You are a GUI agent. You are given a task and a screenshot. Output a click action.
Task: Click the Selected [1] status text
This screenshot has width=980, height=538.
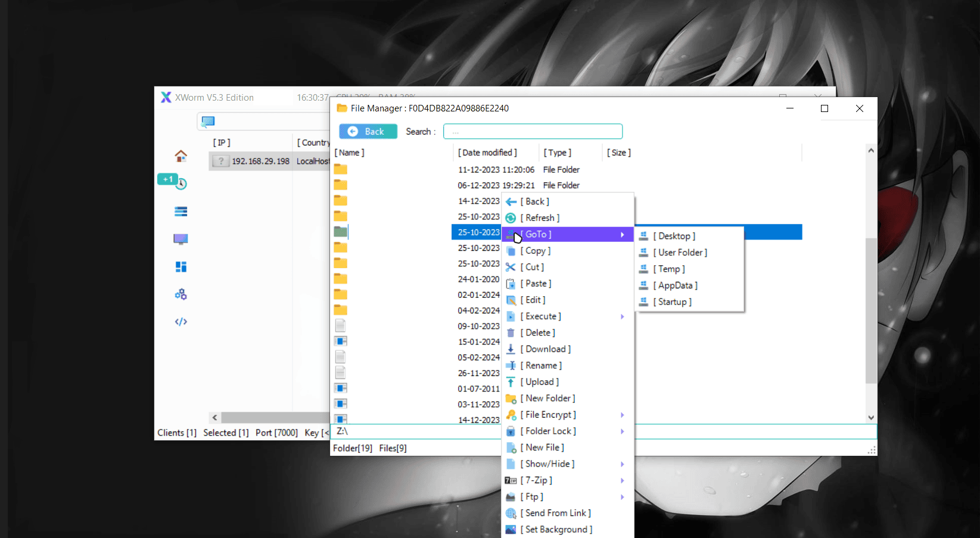[226, 433]
